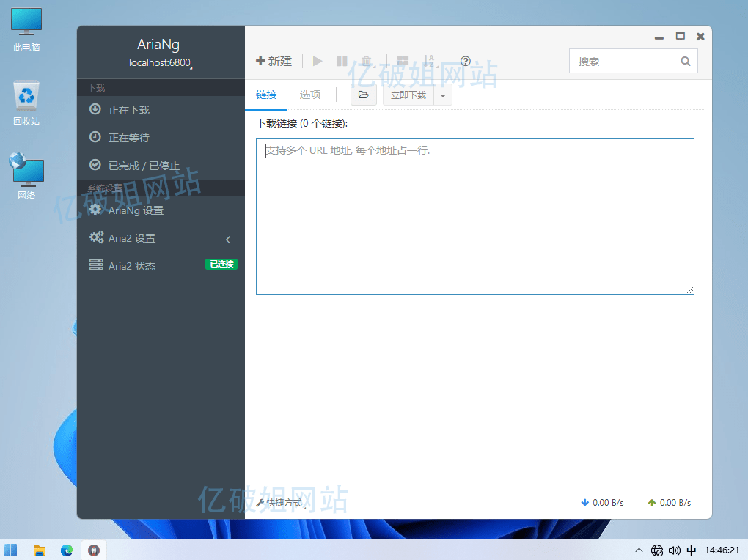Click the 新建 (New) download button
The width and height of the screenshot is (748, 560).
coord(274,62)
